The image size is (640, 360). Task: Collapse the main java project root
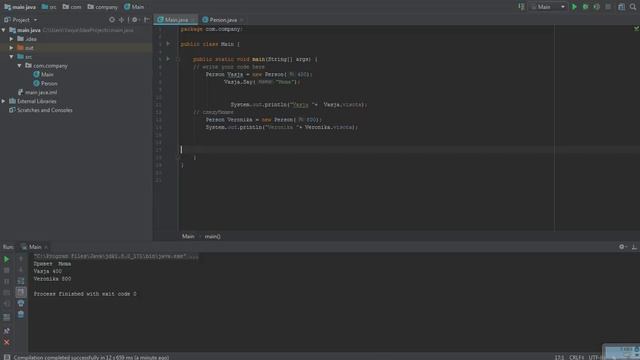tap(4, 30)
